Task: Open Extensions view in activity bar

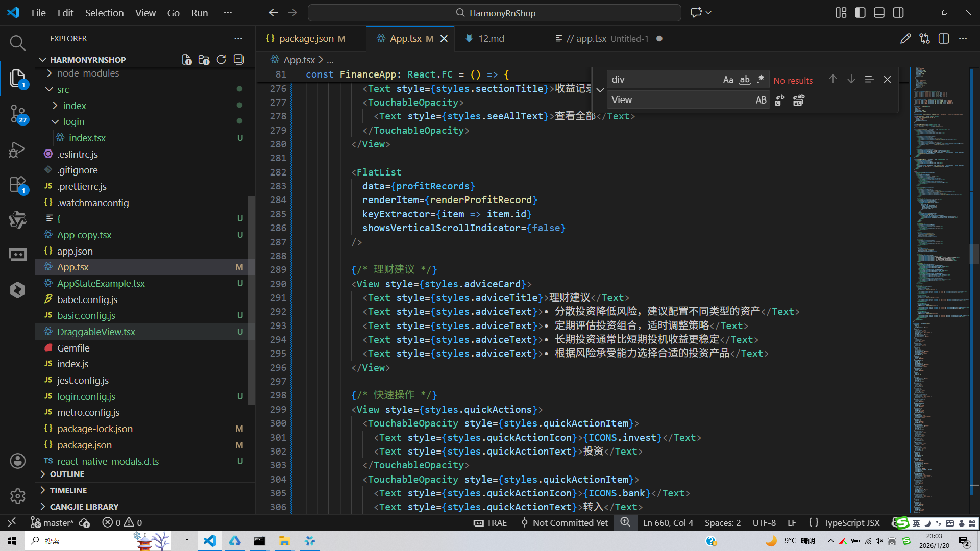Action: coord(17,184)
